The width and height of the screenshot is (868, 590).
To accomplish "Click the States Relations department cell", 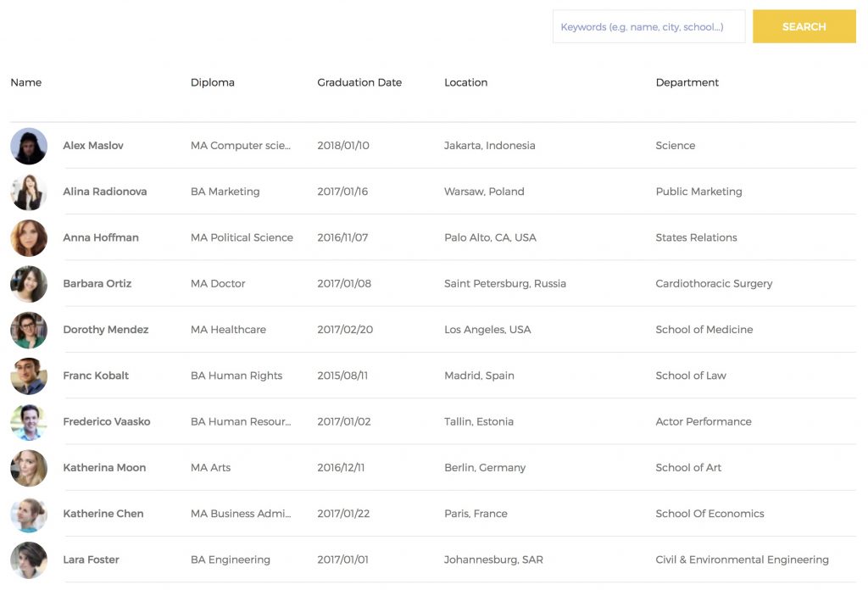I will 696,237.
